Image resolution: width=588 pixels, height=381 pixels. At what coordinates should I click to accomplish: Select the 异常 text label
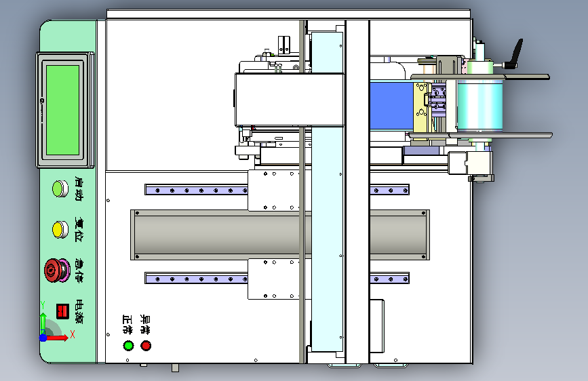[145, 324]
